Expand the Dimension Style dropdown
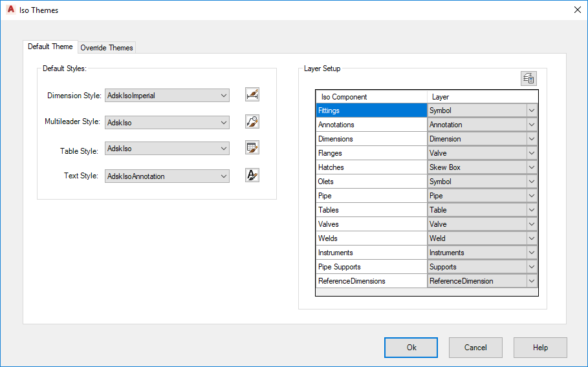 pyautogui.click(x=224, y=96)
